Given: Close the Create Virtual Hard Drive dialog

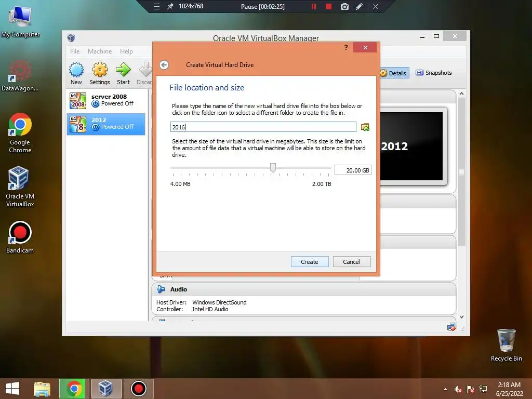Looking at the screenshot, I should click(x=365, y=47).
